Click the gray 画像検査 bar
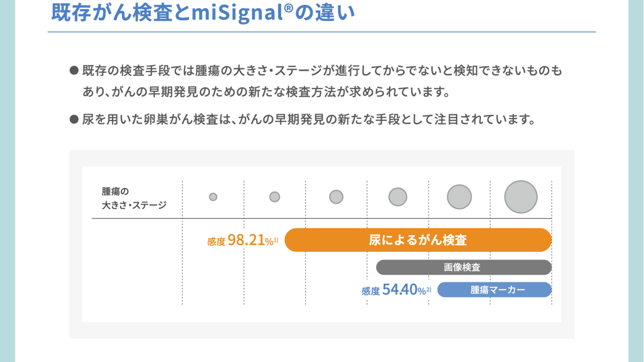Image resolution: width=644 pixels, height=362 pixels. tap(464, 267)
